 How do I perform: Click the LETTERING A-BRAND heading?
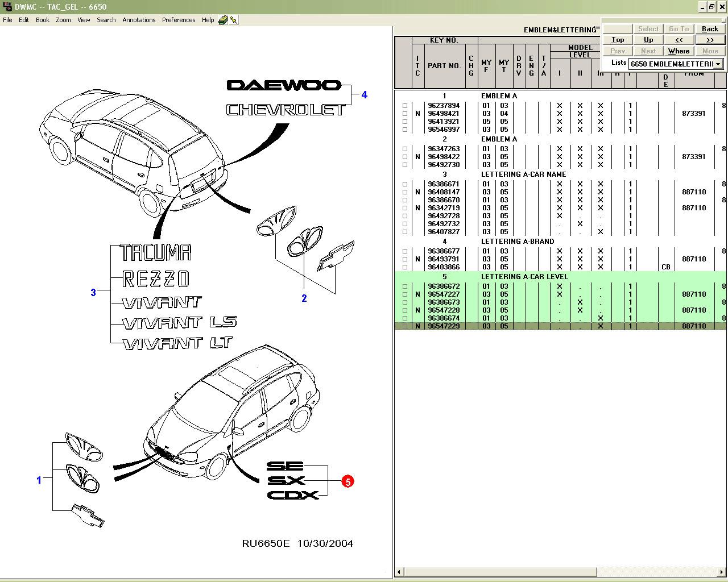point(518,242)
